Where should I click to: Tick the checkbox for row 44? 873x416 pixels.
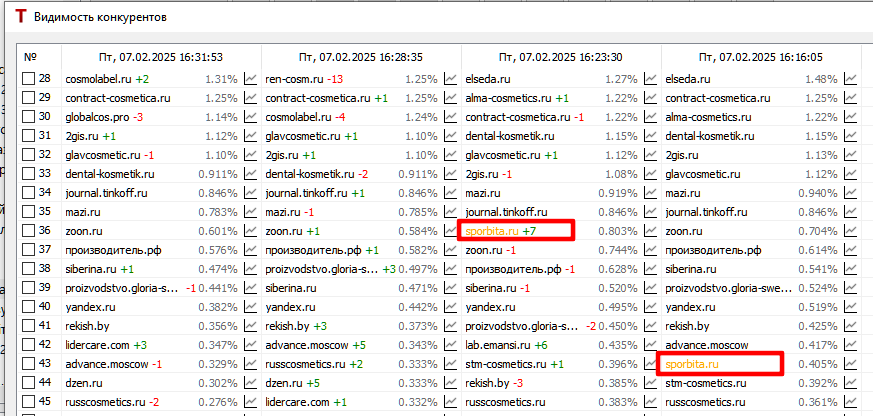coord(28,383)
